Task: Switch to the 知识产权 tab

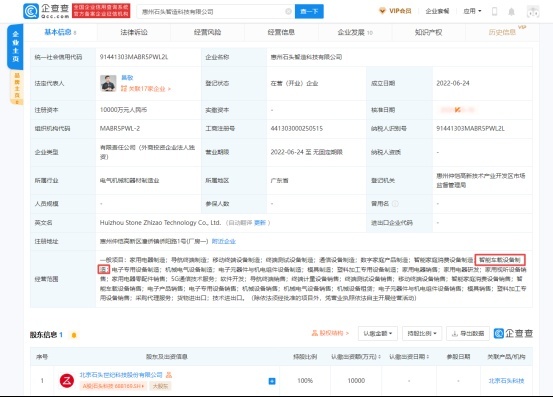Action: point(429,32)
